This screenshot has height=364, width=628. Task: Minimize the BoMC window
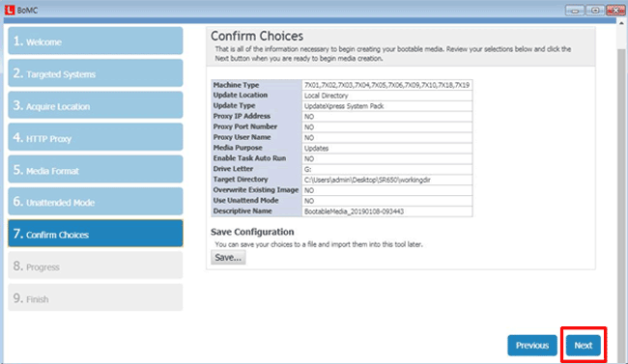point(575,11)
